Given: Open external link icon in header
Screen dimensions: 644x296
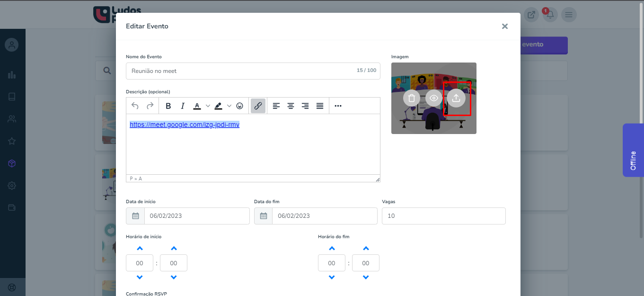Looking at the screenshot, I should (x=531, y=15).
